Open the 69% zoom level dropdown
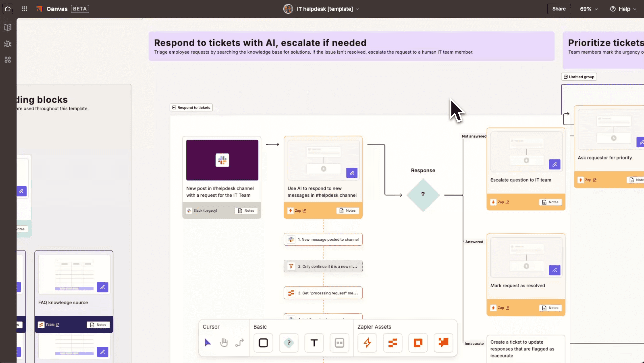Screen dimensions: 644x363 point(588,9)
